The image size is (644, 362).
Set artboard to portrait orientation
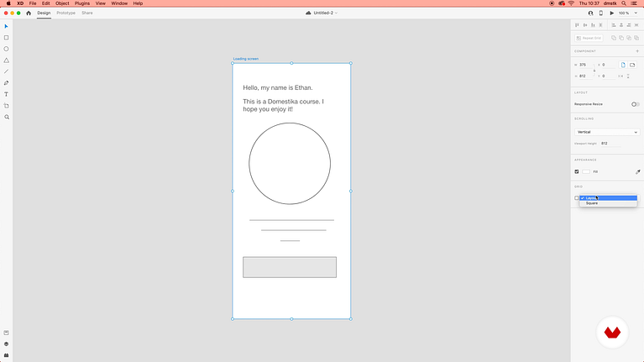click(x=623, y=65)
